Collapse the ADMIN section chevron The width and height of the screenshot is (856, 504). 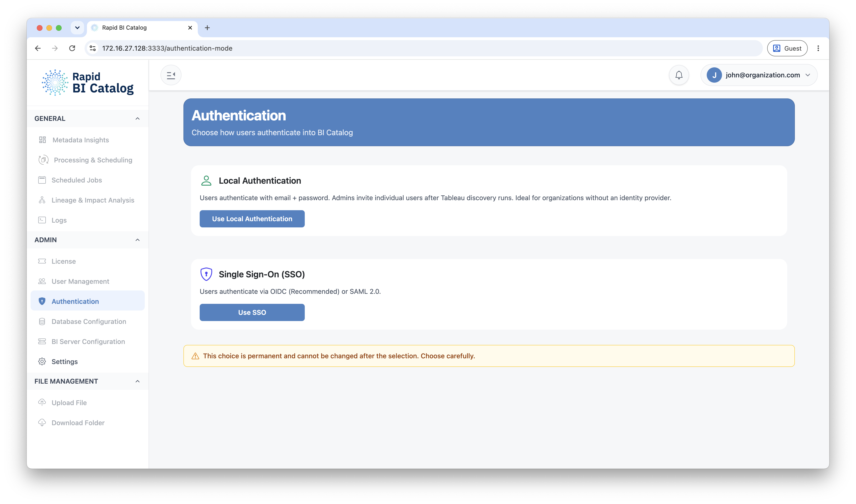click(138, 240)
